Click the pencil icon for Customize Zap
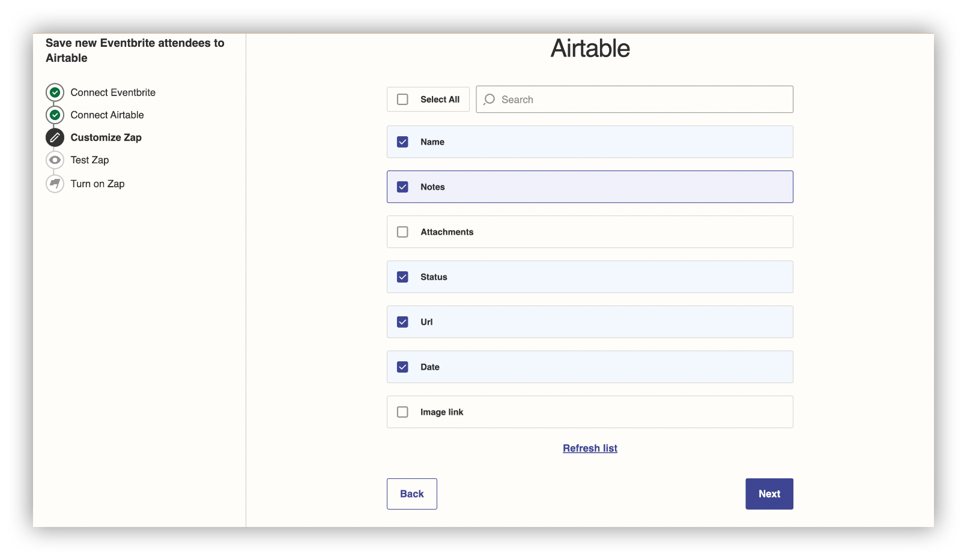This screenshot has width=967, height=560. coord(55,137)
